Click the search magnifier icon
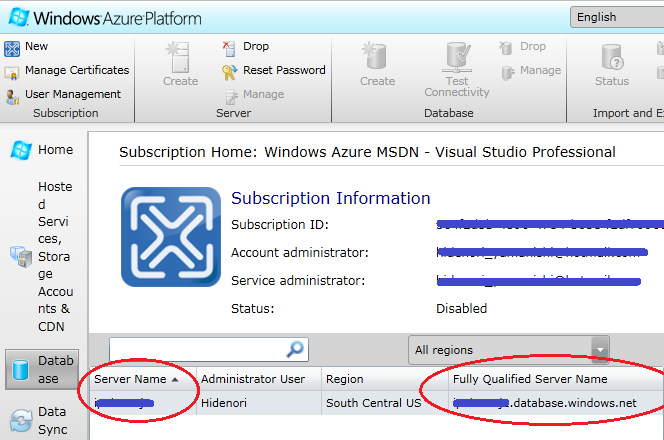664x440 pixels. tap(295, 349)
